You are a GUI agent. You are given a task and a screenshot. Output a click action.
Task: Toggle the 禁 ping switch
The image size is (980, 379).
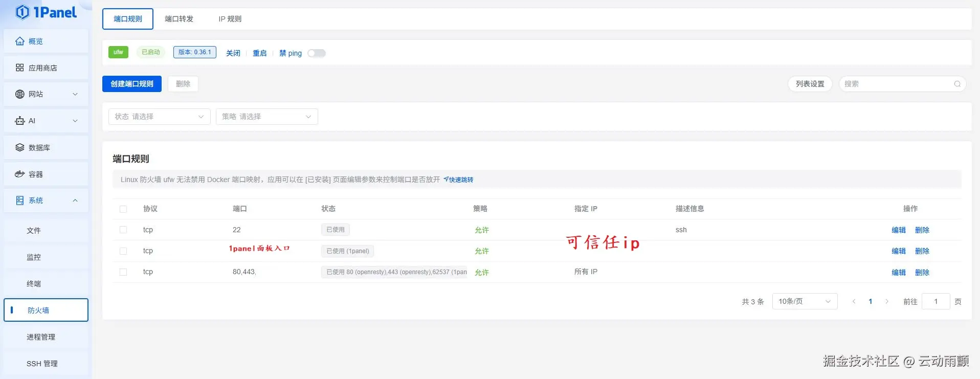317,53
